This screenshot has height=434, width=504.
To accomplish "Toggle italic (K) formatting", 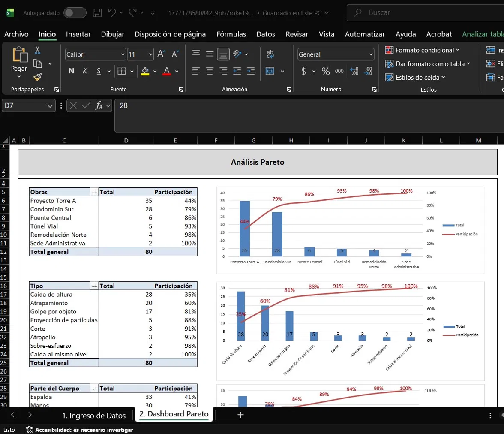I will click(x=85, y=71).
